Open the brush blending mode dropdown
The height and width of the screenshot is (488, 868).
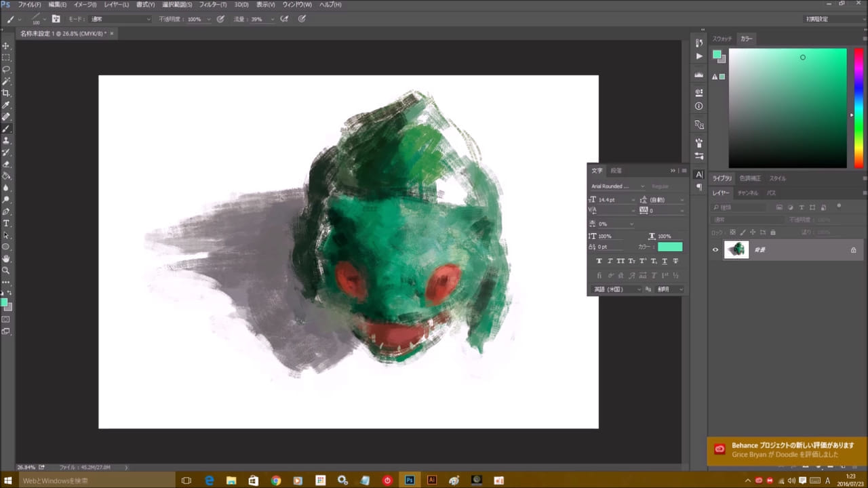pyautogui.click(x=121, y=19)
